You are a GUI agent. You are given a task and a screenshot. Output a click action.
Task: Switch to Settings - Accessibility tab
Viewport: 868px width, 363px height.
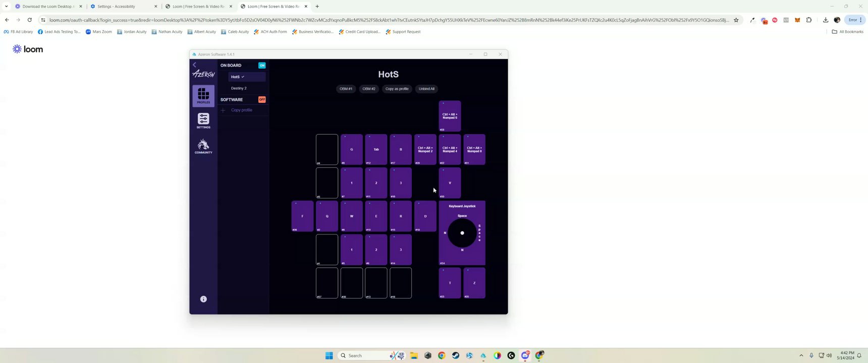pyautogui.click(x=123, y=7)
